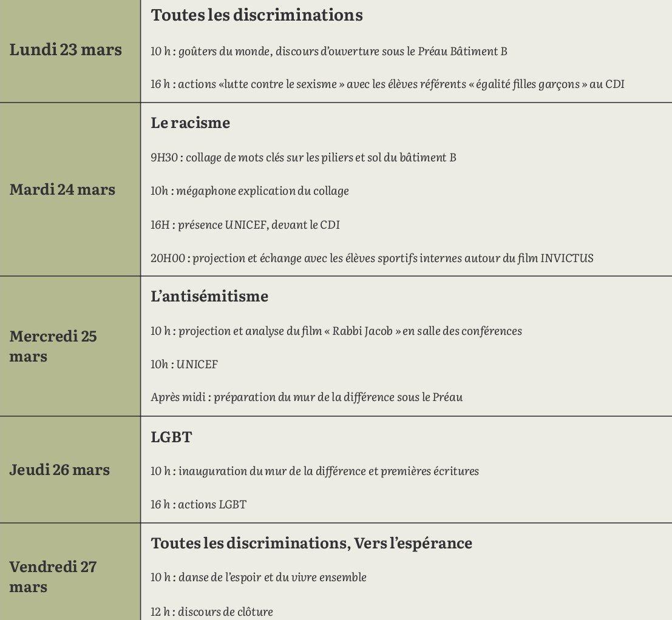672x620 pixels.
Task: Click the "Après midi" mur preparation line
Action: click(307, 397)
